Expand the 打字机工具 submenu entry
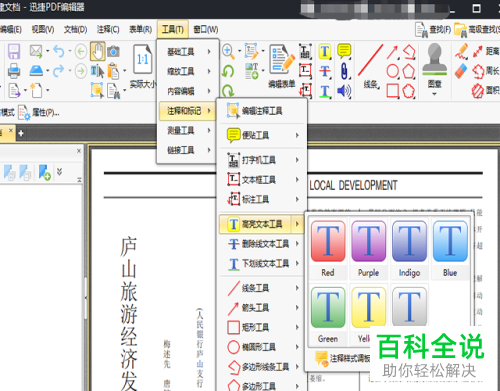This screenshot has width=500, height=391. pos(262,160)
